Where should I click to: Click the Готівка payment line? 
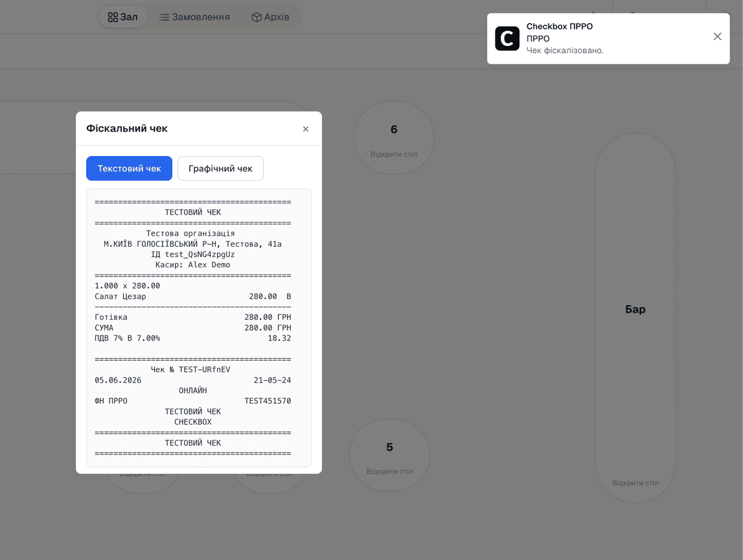click(193, 317)
